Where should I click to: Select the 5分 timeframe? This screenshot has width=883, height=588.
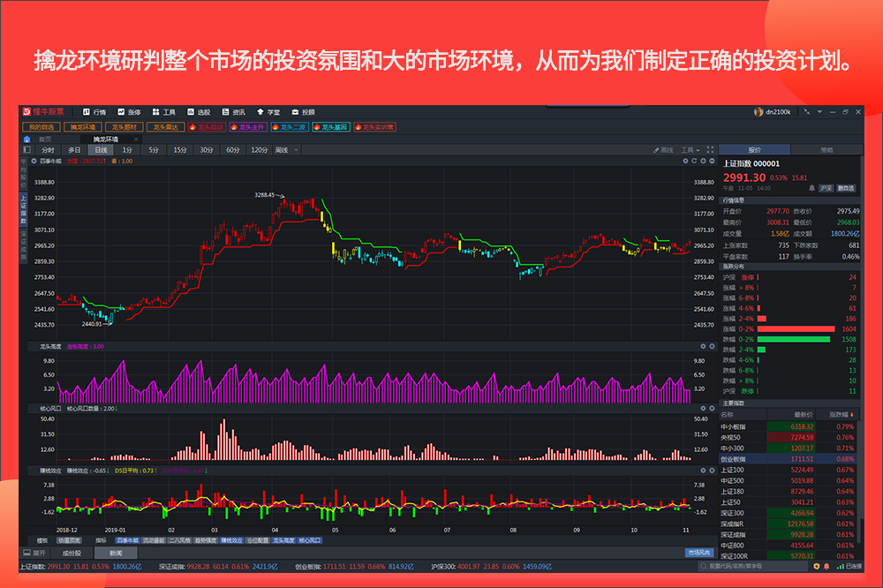154,150
